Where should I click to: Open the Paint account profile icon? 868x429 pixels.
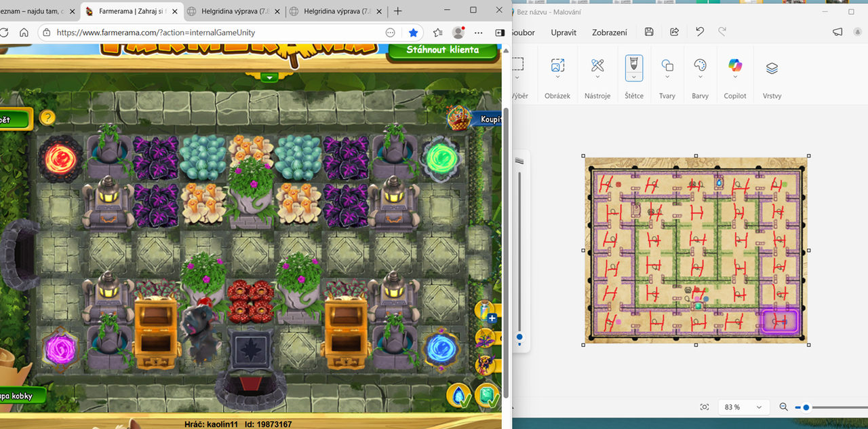[x=858, y=32]
